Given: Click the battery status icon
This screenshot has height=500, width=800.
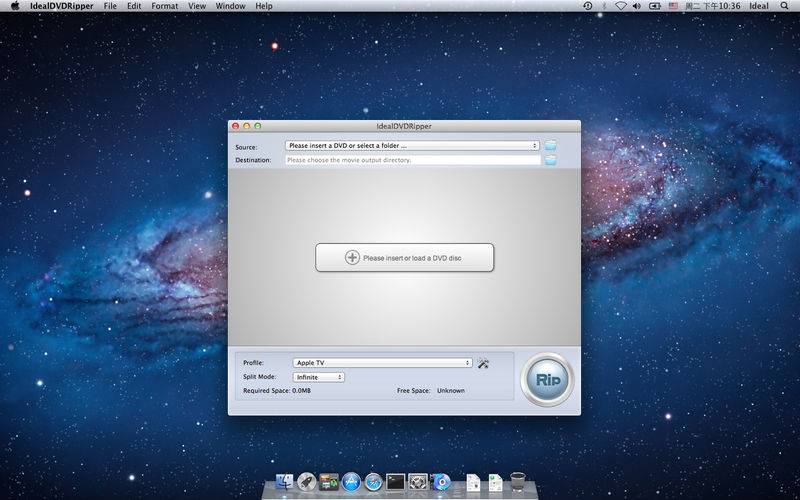Looking at the screenshot, I should (655, 6).
